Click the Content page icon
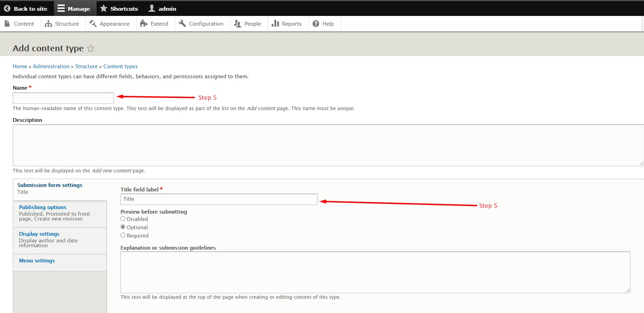The image size is (644, 313). [7, 24]
